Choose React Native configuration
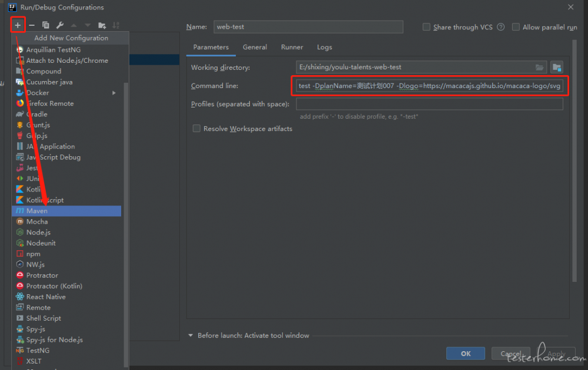Viewport: 588px width, 370px height. click(x=66, y=297)
